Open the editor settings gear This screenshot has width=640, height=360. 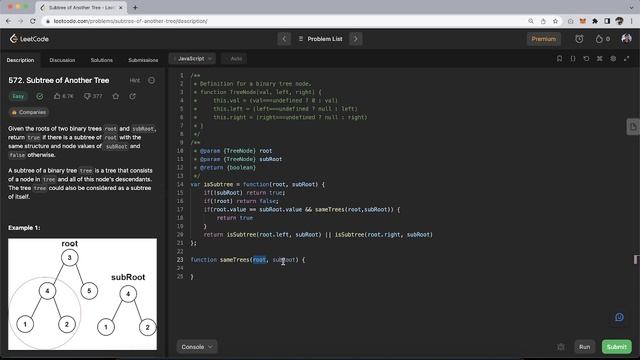613,59
